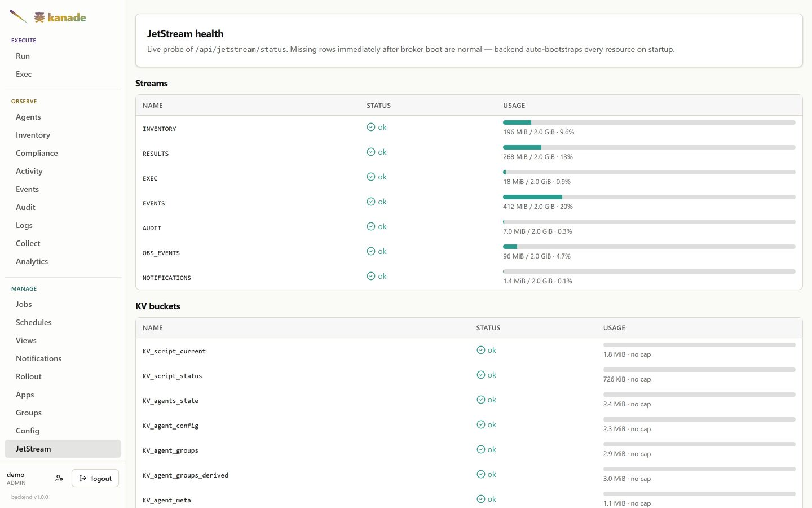The height and width of the screenshot is (508, 812).
Task: Click the ok check icon for KV_agent_groups_derived
Action: (481, 474)
